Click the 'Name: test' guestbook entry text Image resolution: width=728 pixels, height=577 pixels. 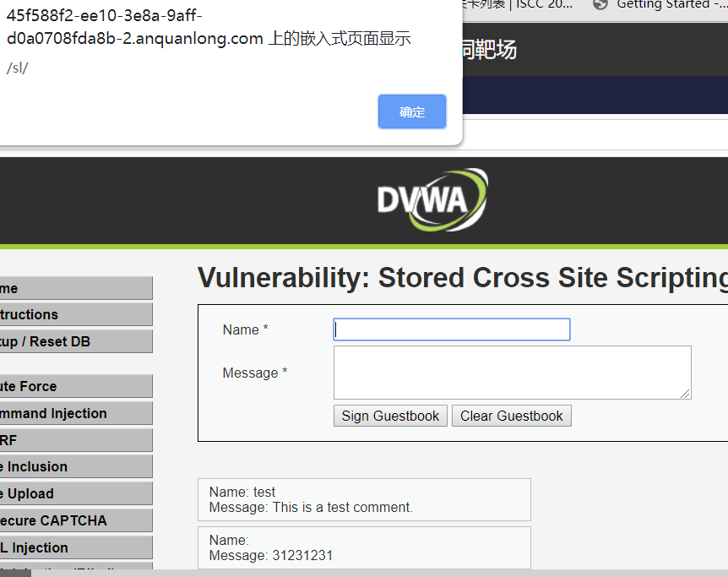pos(242,492)
